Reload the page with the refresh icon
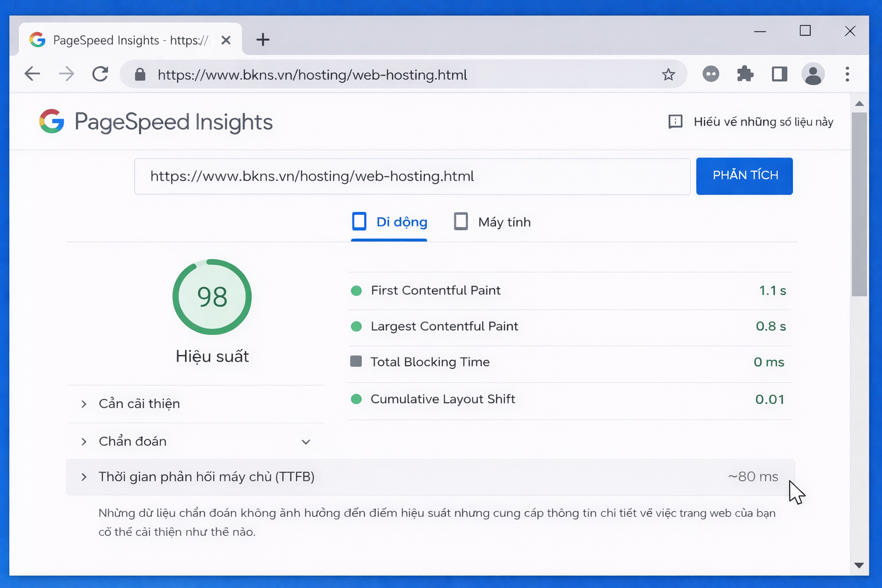Viewport: 882px width, 588px height. point(100,74)
